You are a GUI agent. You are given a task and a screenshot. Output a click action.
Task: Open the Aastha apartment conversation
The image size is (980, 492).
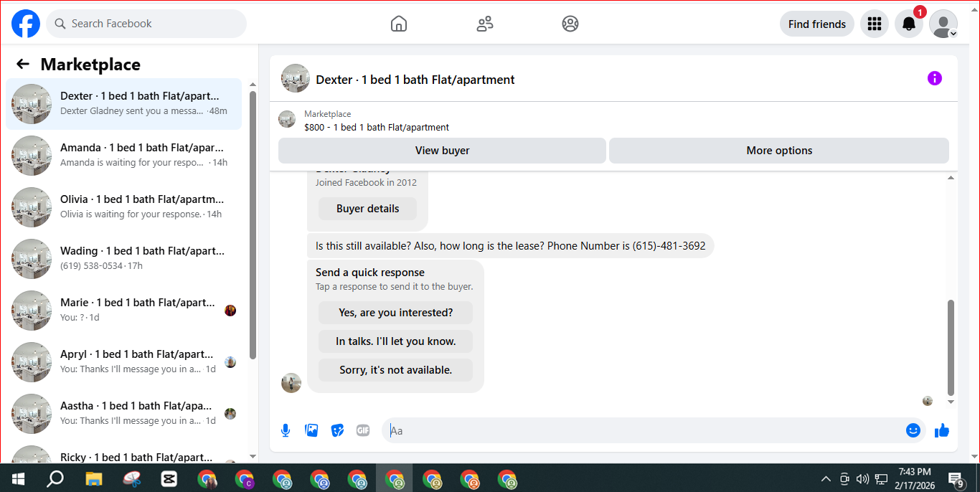point(124,413)
